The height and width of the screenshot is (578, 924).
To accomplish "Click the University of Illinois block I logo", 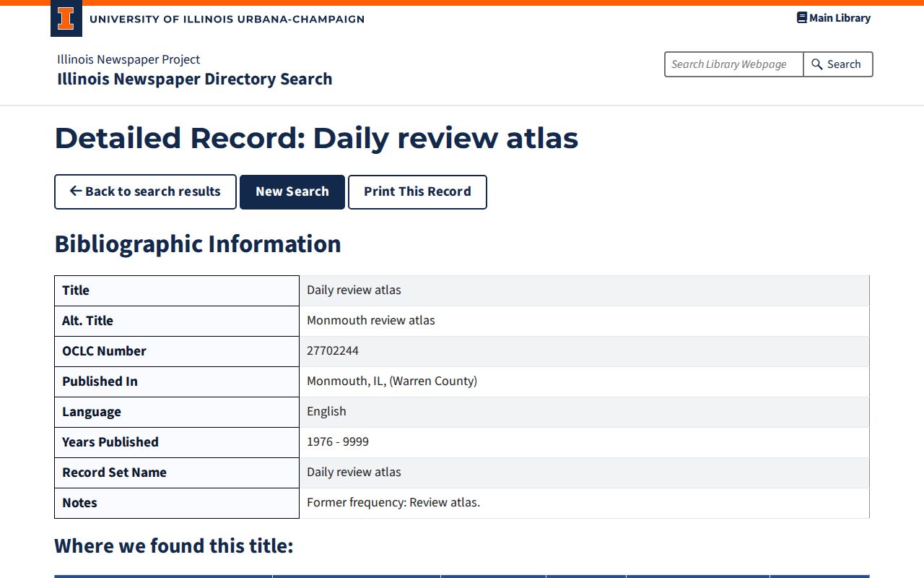I will [66, 19].
